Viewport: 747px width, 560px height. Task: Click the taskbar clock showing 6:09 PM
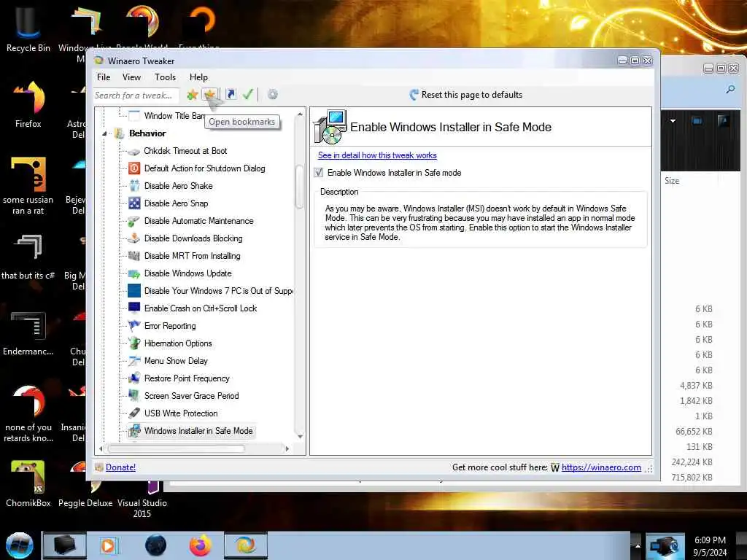[710, 540]
